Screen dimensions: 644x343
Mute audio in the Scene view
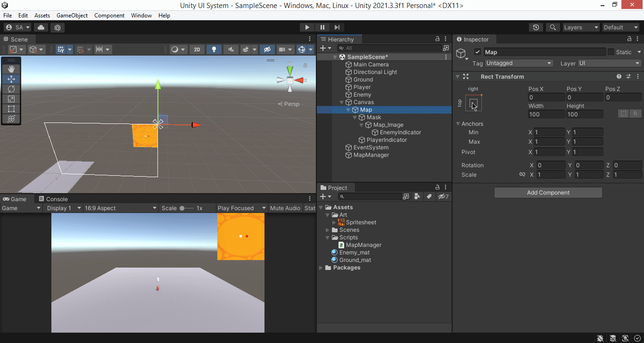pos(231,49)
